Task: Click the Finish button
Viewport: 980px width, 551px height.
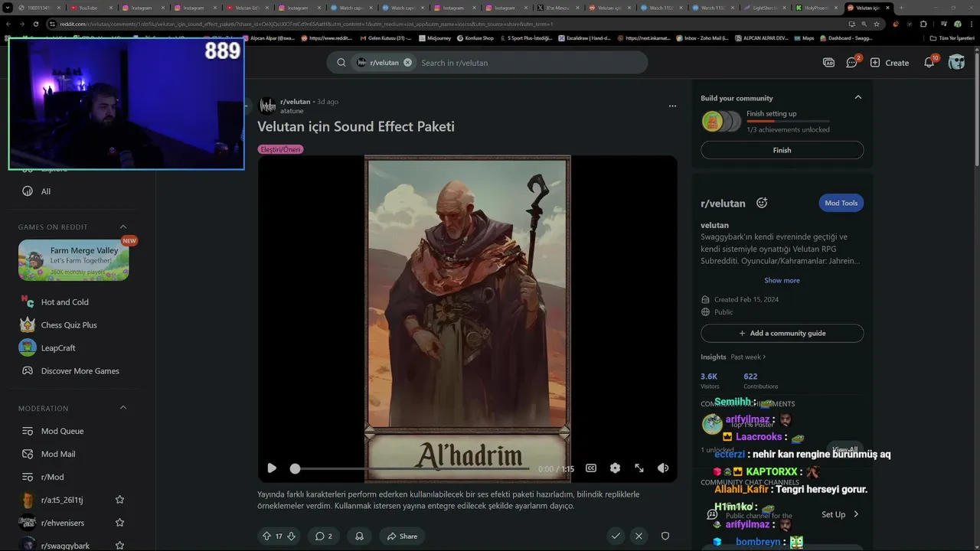Action: point(782,150)
